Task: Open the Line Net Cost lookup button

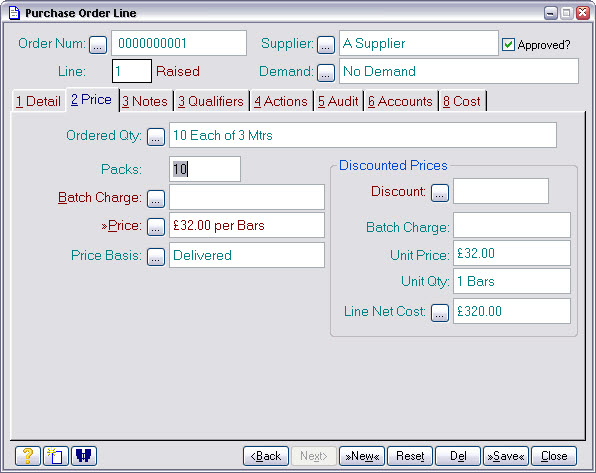Action: click(440, 313)
